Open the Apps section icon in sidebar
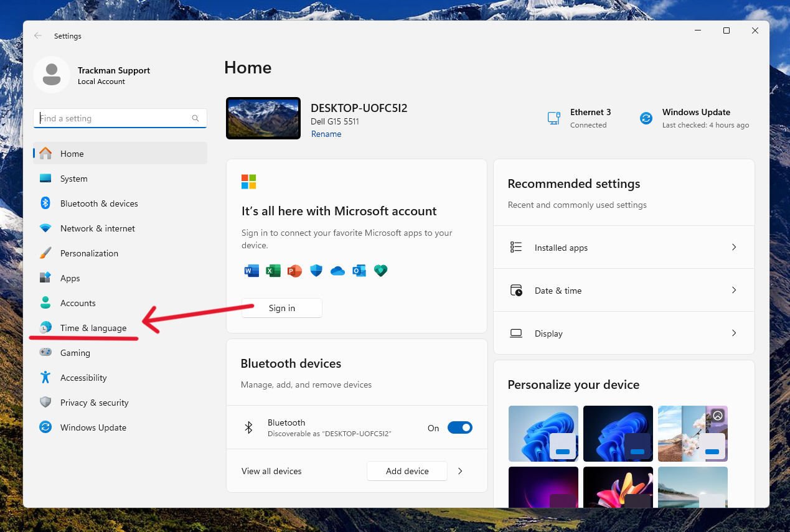The image size is (790, 532). pyautogui.click(x=45, y=278)
